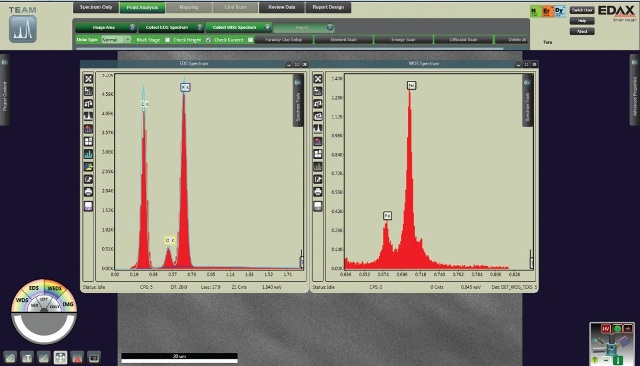Toggle the Check Current checkbox
This screenshot has width=640, height=366.
[251, 40]
